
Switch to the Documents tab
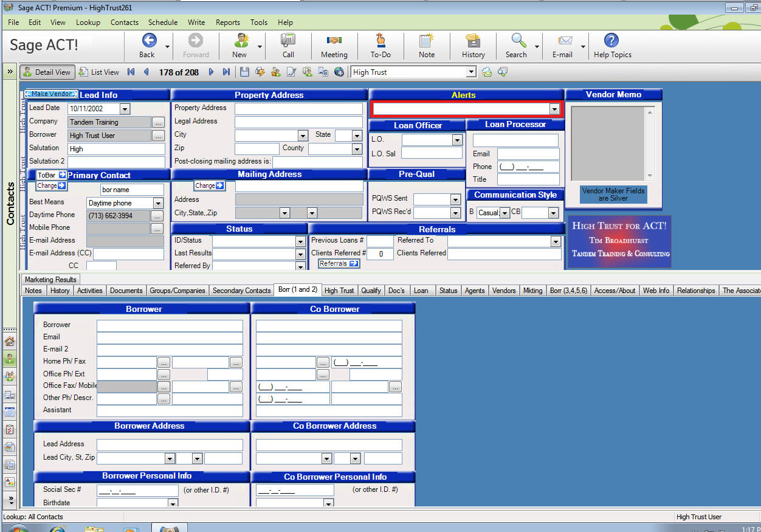tap(126, 291)
